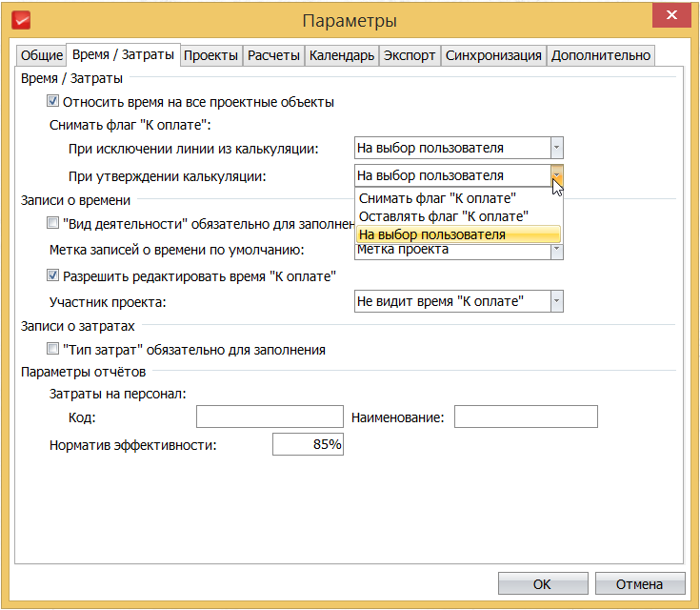Viewport: 700px width, 610px height.
Task: Close the Параметры dialog window
Action: (672, 15)
